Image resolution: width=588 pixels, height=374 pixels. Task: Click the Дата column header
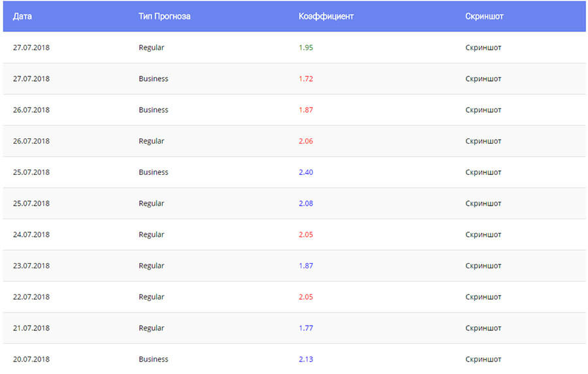22,16
